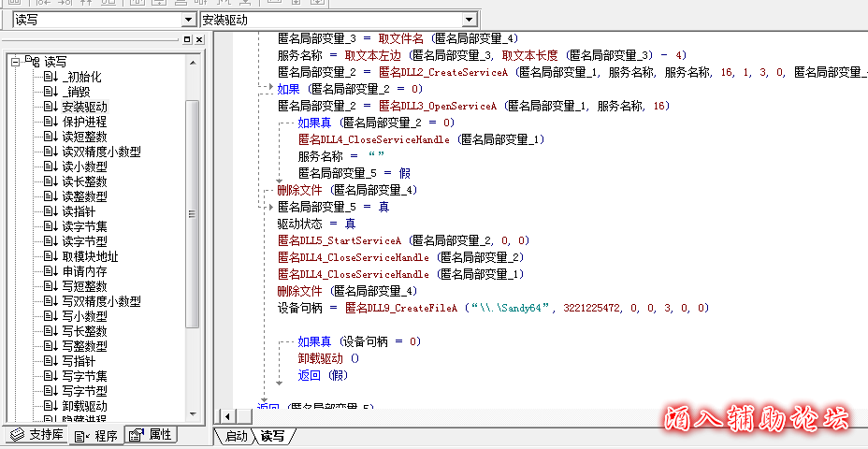Open 写小数型 subroutine in tree
The image size is (868, 449).
tap(84, 317)
